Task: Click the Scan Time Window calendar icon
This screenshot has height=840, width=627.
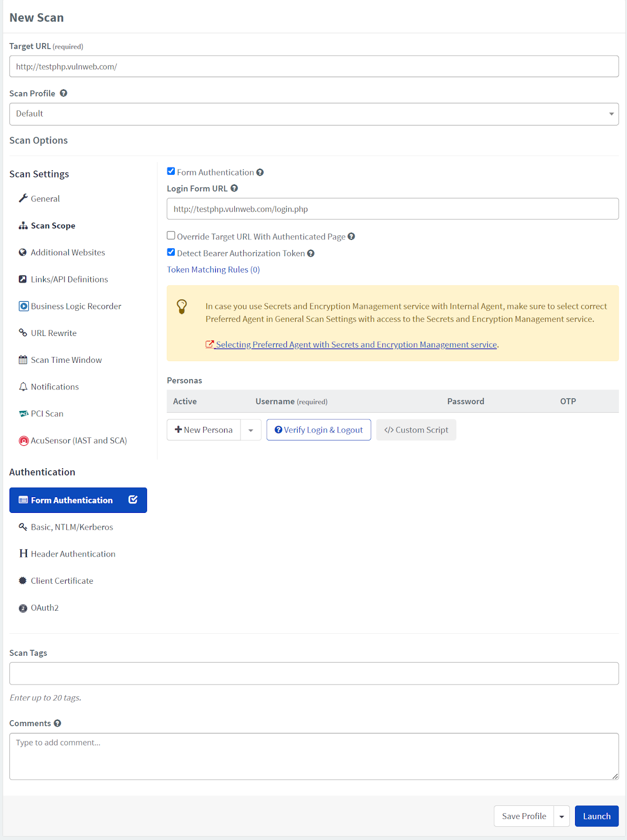Action: point(23,360)
